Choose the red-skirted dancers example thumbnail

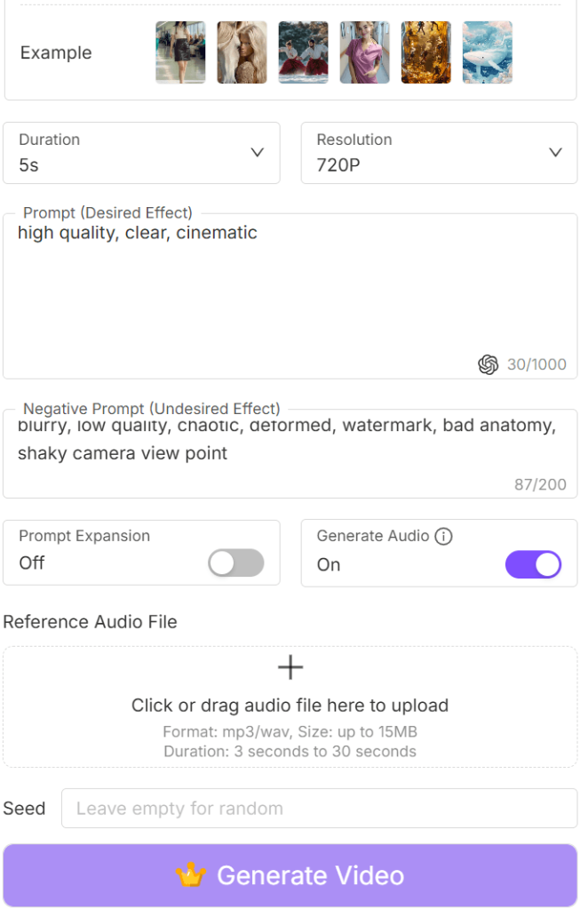(x=303, y=52)
